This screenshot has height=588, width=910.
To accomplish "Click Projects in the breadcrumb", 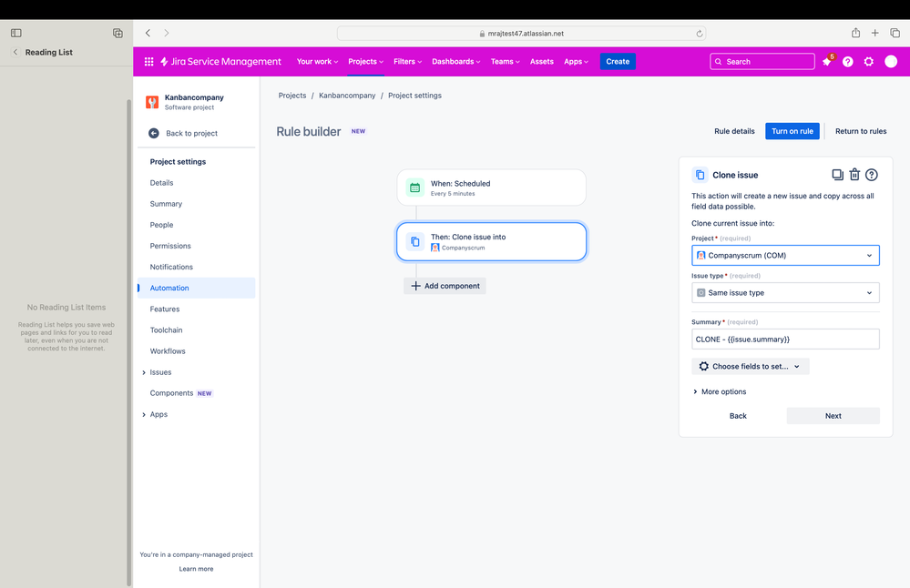I will (x=291, y=96).
